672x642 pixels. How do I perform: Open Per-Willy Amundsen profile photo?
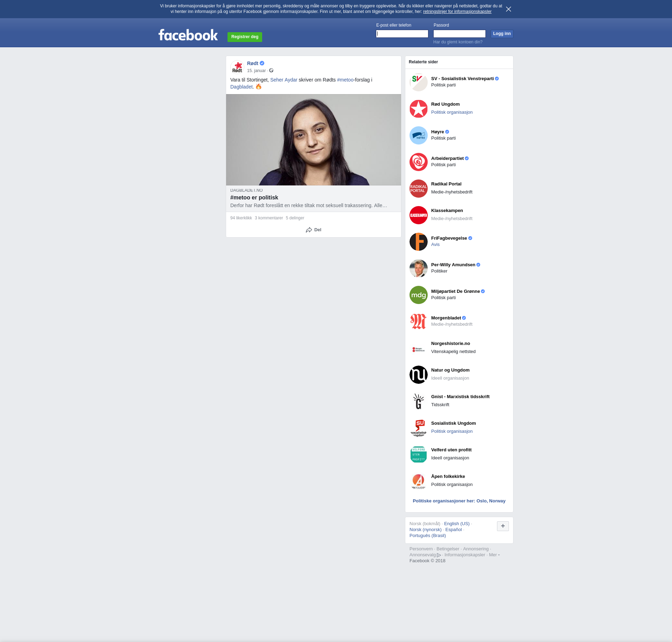[x=419, y=268]
